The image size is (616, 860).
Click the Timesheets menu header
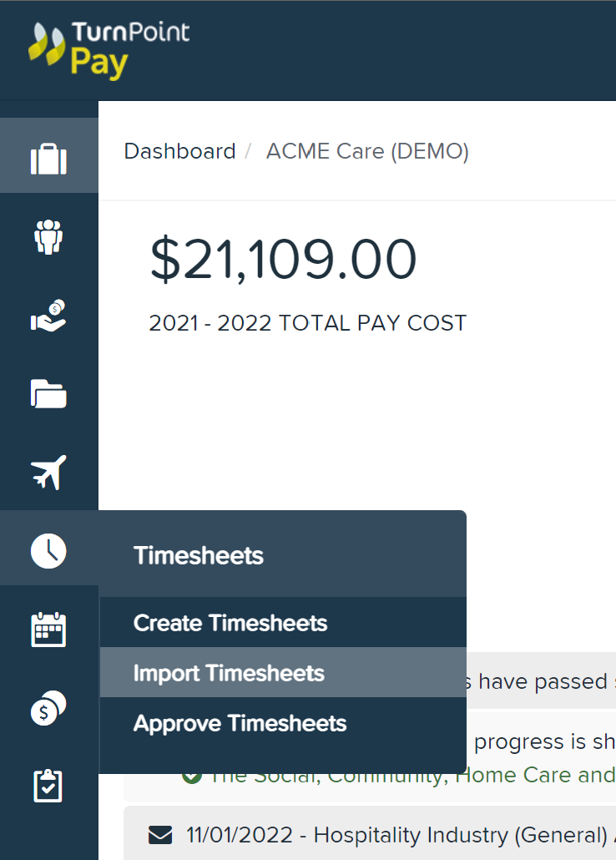click(198, 555)
